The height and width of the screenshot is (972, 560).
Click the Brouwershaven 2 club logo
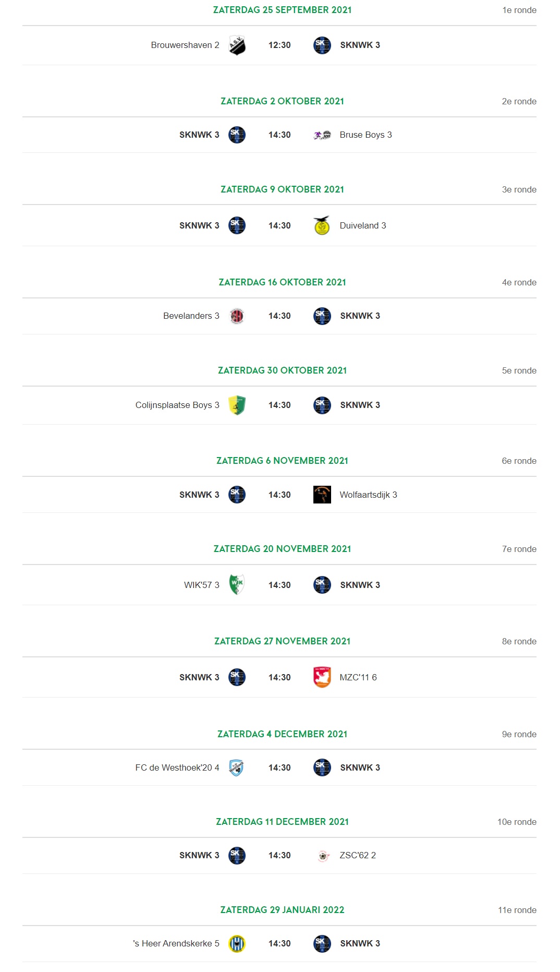pyautogui.click(x=237, y=45)
